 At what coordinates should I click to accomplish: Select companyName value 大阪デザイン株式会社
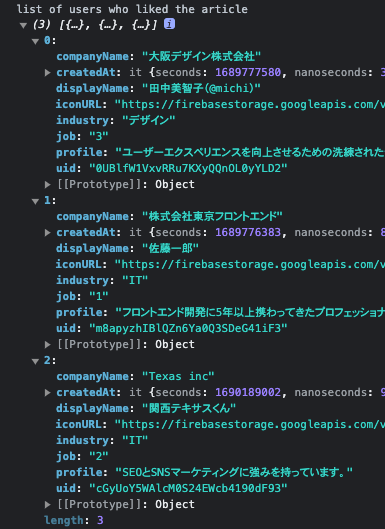click(x=201, y=56)
